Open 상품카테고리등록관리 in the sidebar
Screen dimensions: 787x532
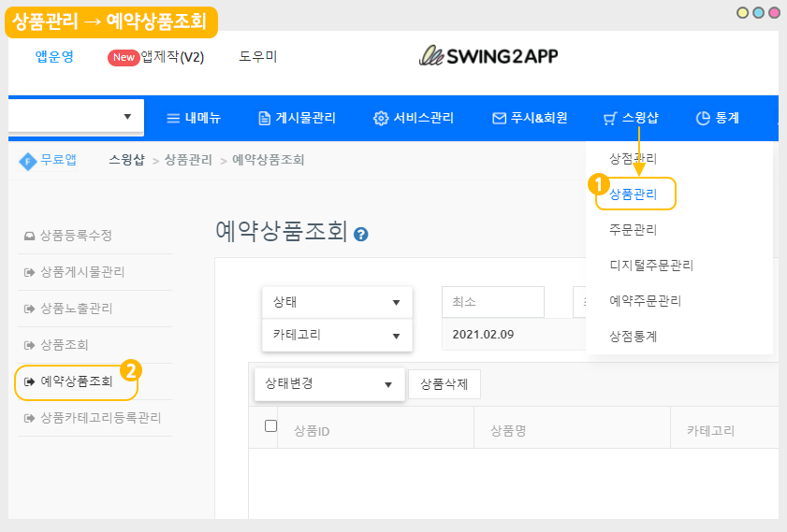click(x=99, y=418)
